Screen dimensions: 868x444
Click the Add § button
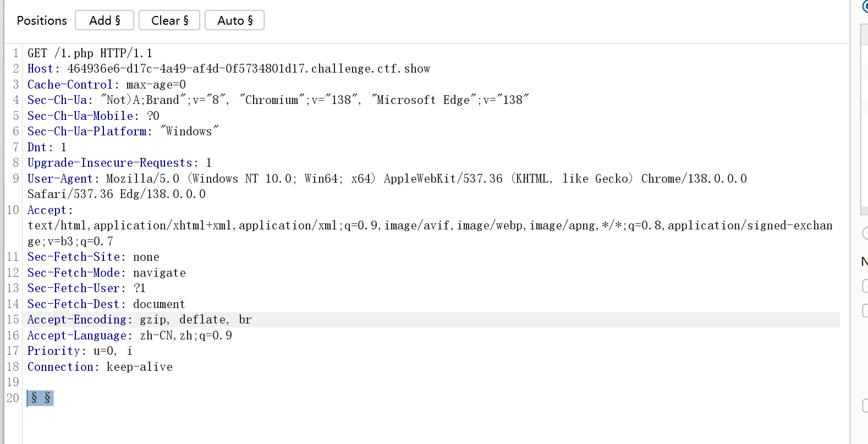point(105,20)
